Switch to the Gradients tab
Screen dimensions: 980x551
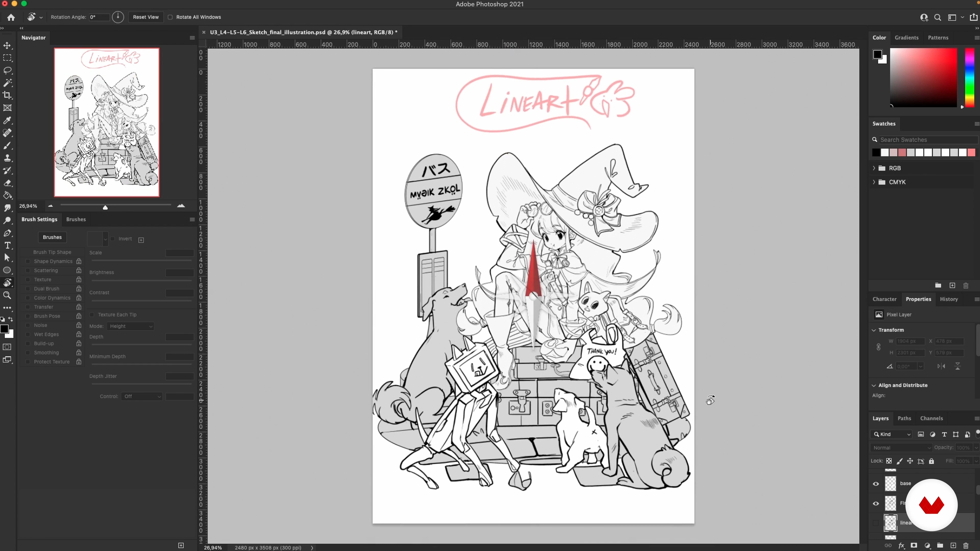(x=906, y=38)
